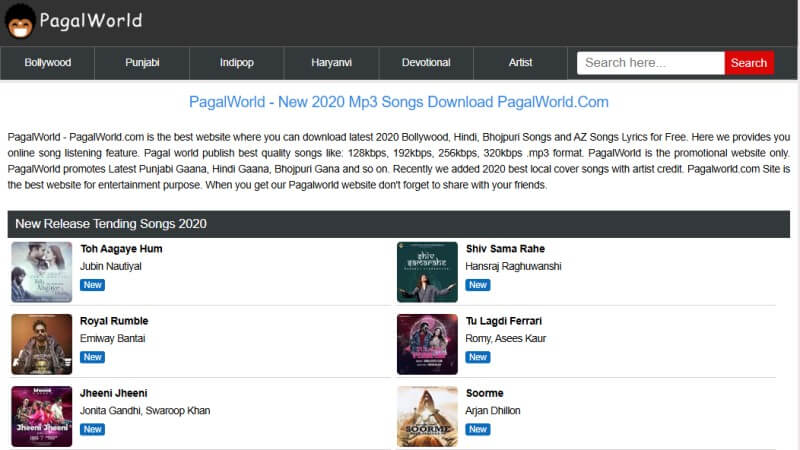Select artists Romy, Asees Kaur
The width and height of the screenshot is (800, 450).
click(x=506, y=338)
